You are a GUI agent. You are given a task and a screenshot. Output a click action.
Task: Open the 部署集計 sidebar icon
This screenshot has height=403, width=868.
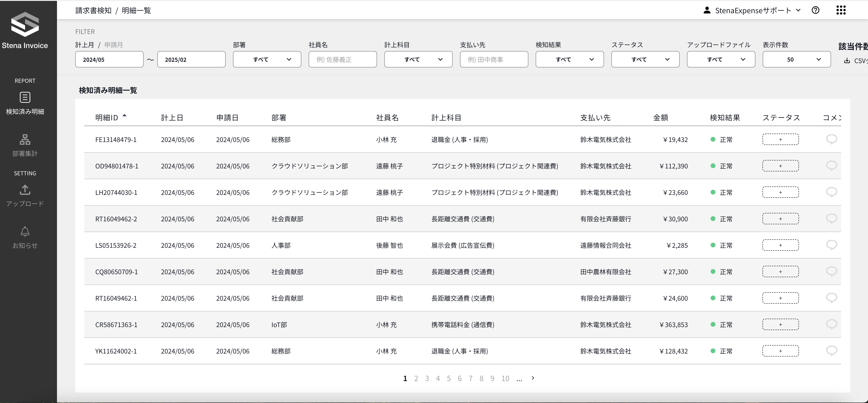pos(25,139)
